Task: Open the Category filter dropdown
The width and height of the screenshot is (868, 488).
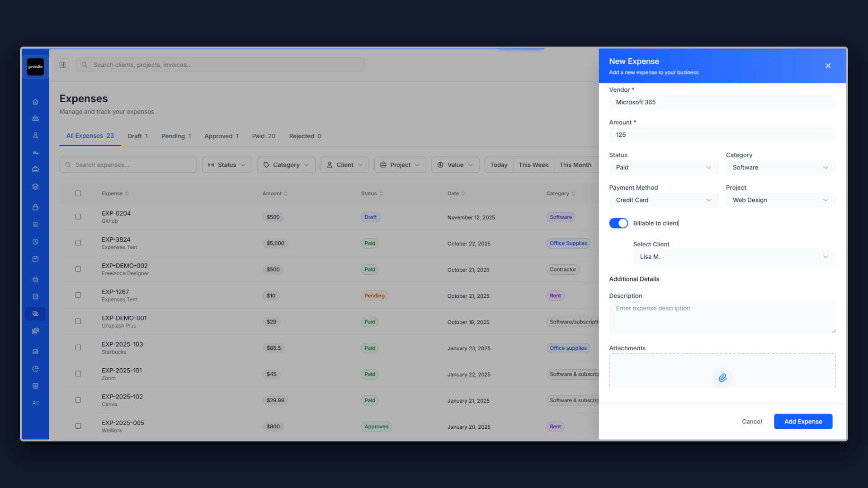Action: pos(286,164)
